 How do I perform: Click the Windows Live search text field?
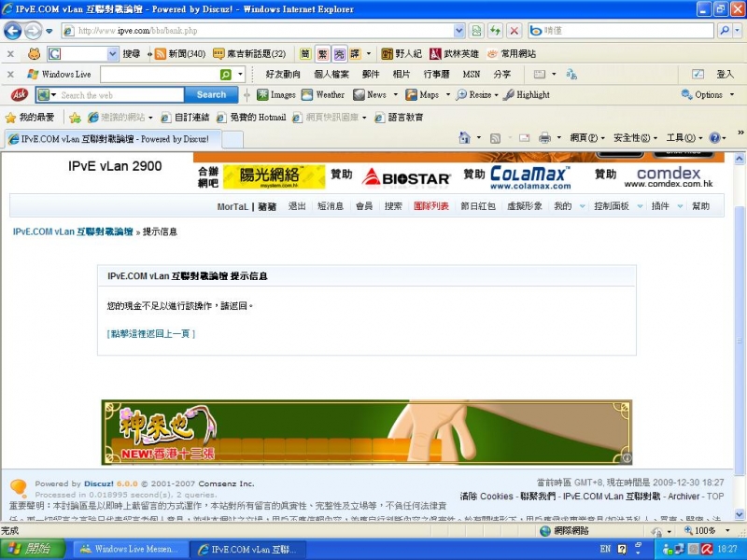160,75
